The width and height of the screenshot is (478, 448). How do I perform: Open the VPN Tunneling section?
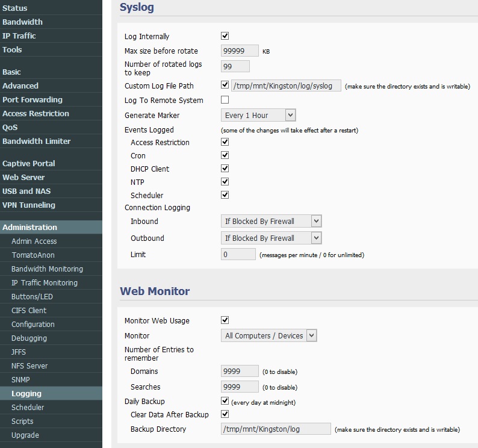tap(51, 205)
